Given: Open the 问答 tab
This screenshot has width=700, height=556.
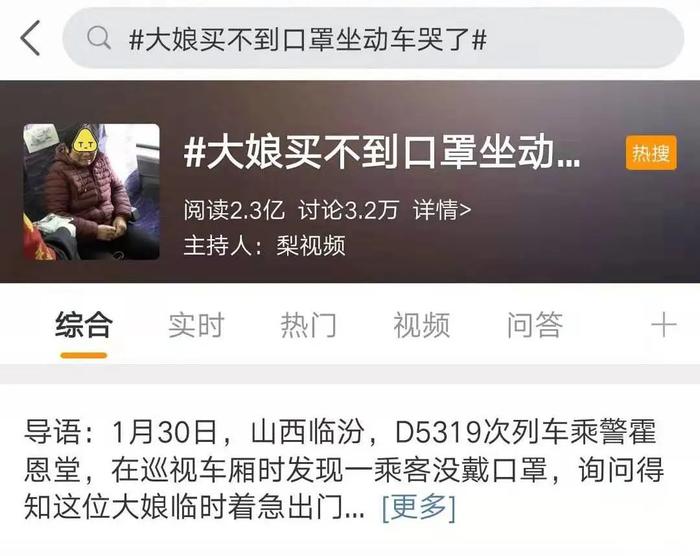Looking at the screenshot, I should (x=534, y=325).
